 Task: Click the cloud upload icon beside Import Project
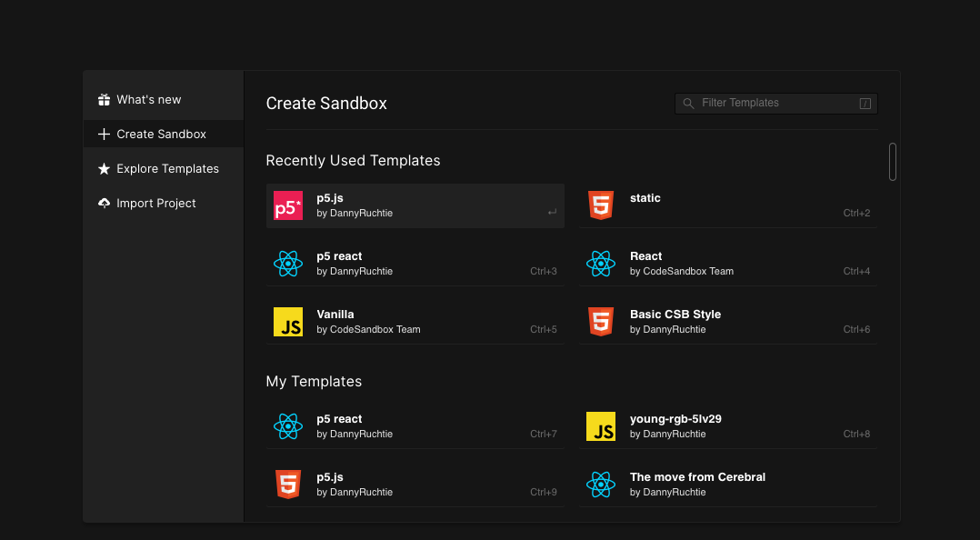[104, 203]
